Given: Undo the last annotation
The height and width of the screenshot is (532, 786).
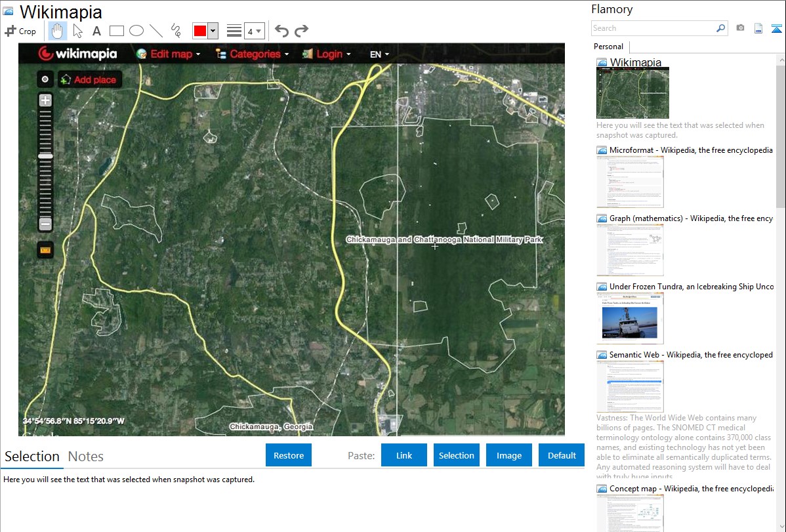Looking at the screenshot, I should pos(281,31).
